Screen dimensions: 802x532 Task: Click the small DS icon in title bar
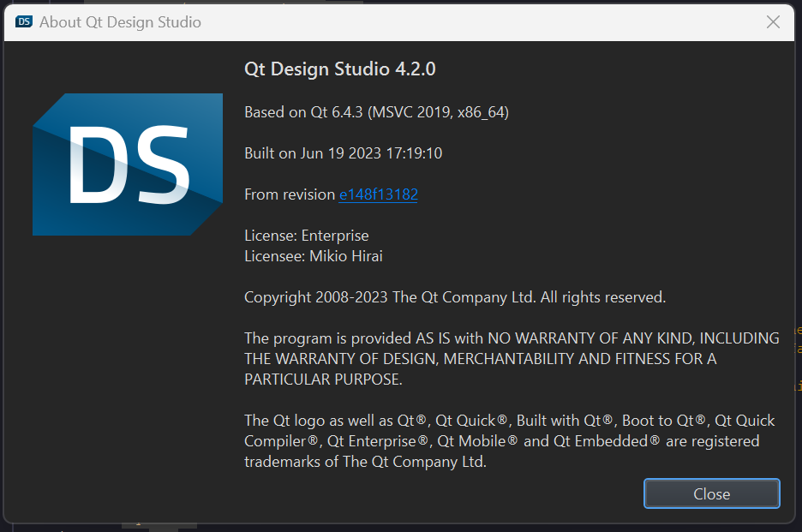coord(23,21)
